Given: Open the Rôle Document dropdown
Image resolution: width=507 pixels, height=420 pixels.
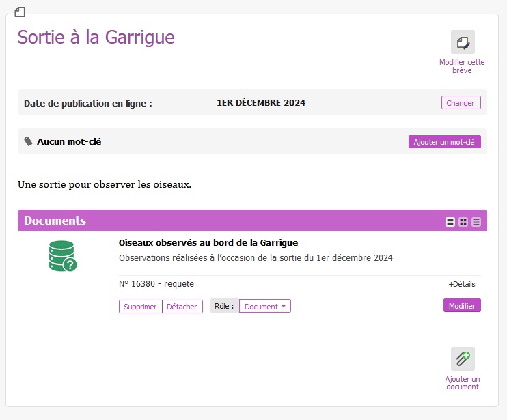Looking at the screenshot, I should click(x=265, y=307).
